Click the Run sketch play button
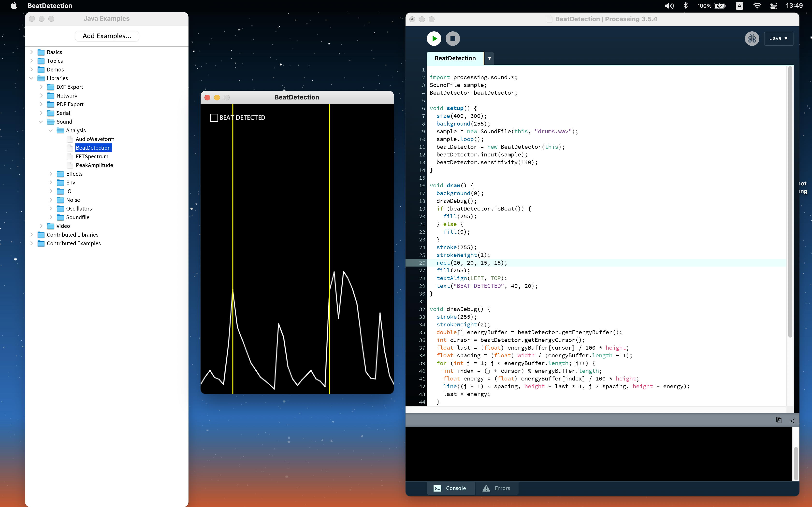The width and height of the screenshot is (812, 507). [434, 39]
